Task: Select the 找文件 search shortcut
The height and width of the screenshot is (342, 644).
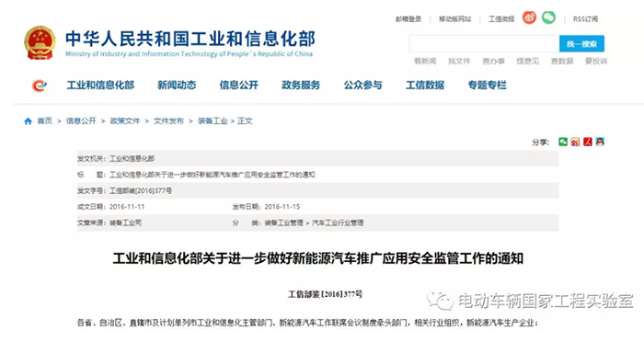Action: point(459,62)
